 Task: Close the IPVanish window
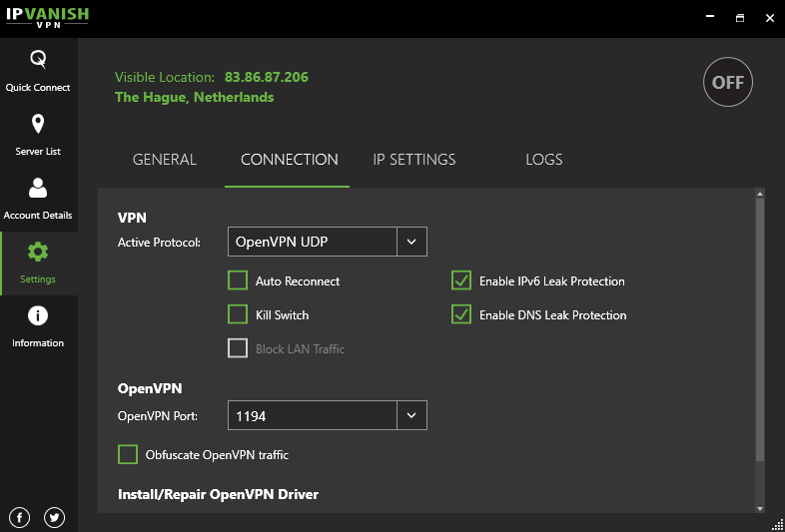click(770, 18)
